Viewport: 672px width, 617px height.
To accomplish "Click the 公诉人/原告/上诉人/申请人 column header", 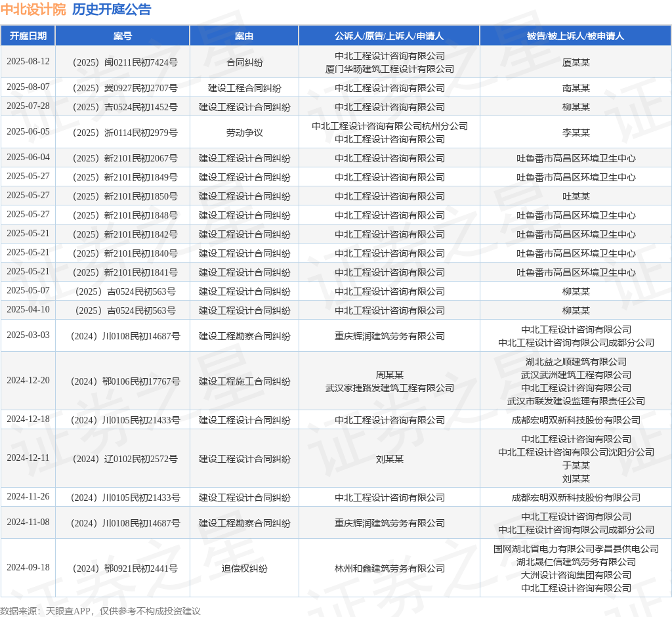I will (x=389, y=36).
